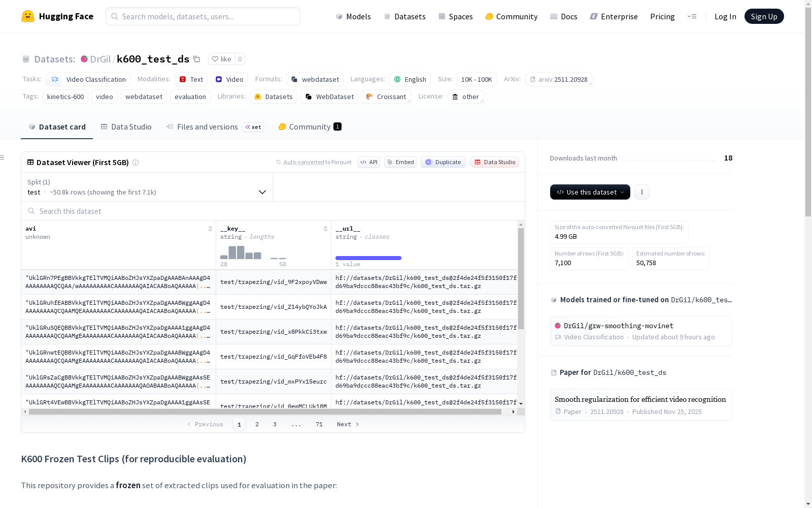Go to Spaces in the top navigation
812x508 pixels.
456,16
